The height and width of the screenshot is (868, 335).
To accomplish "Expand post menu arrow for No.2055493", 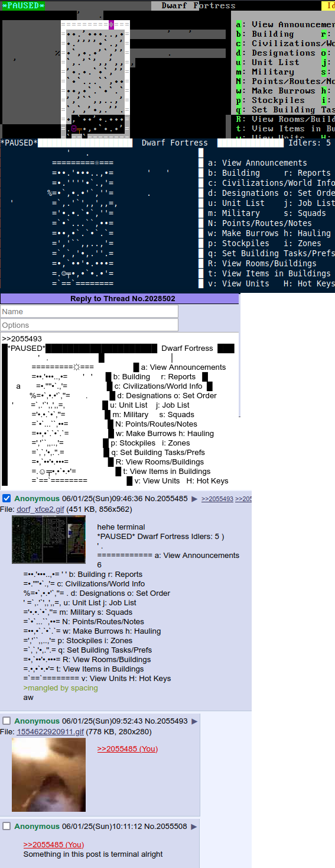I will point(194,721).
